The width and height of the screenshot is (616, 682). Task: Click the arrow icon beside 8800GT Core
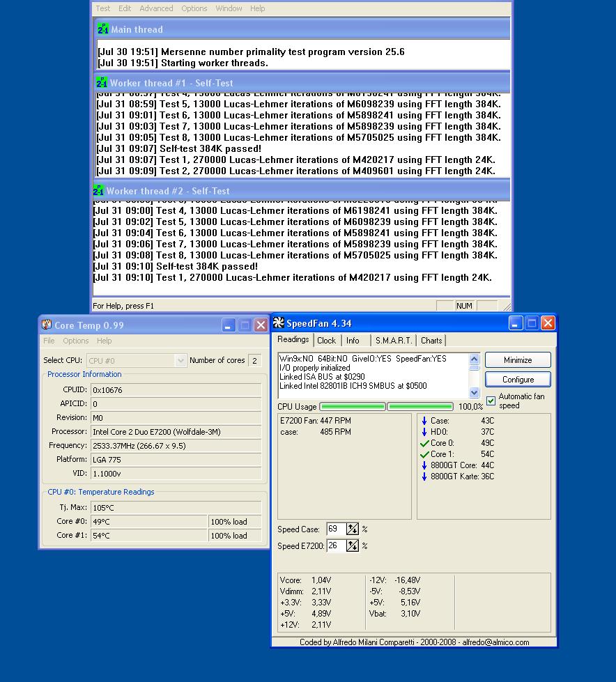pos(424,465)
